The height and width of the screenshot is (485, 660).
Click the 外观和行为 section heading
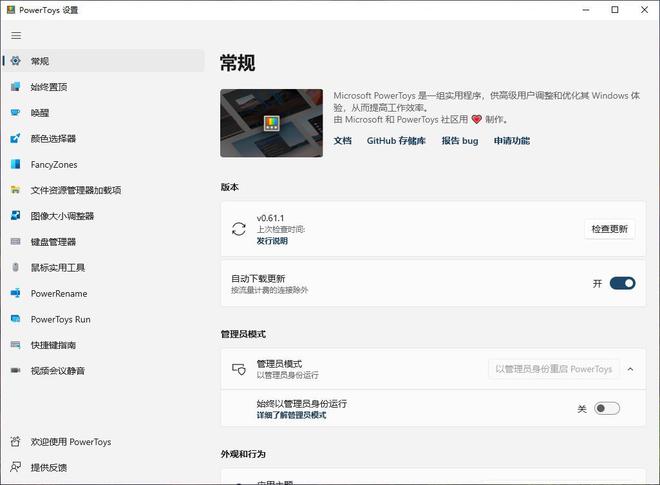243,454
